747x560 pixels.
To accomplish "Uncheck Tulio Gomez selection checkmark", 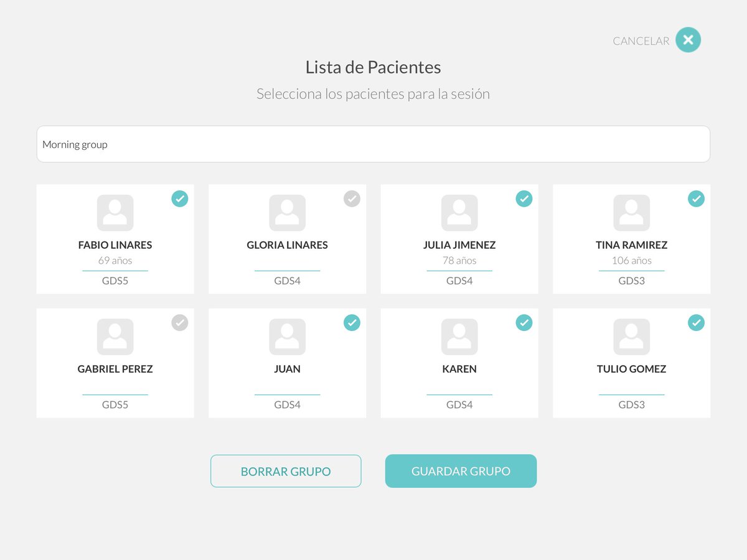I will (696, 322).
